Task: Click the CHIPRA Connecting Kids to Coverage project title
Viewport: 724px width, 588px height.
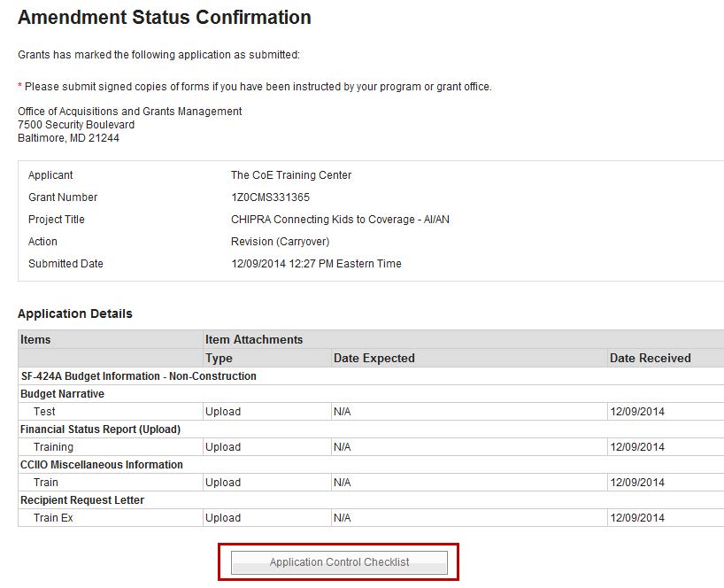Action: (340, 220)
